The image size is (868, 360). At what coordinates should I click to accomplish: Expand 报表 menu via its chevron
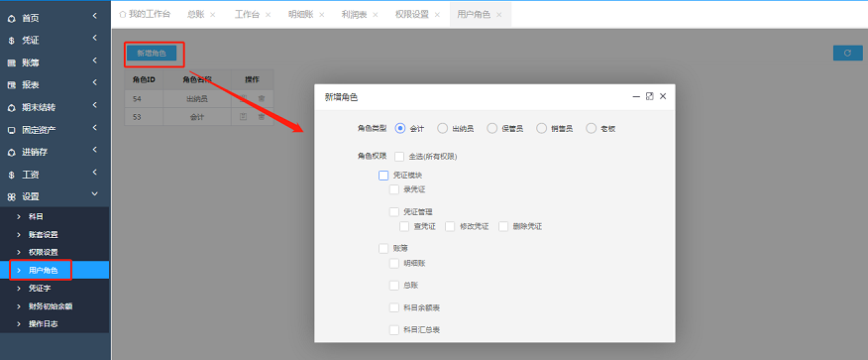pyautogui.click(x=95, y=82)
